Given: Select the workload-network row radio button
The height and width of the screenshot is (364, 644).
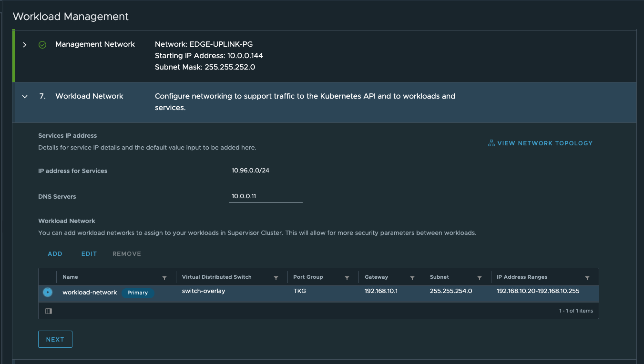Looking at the screenshot, I should [48, 292].
